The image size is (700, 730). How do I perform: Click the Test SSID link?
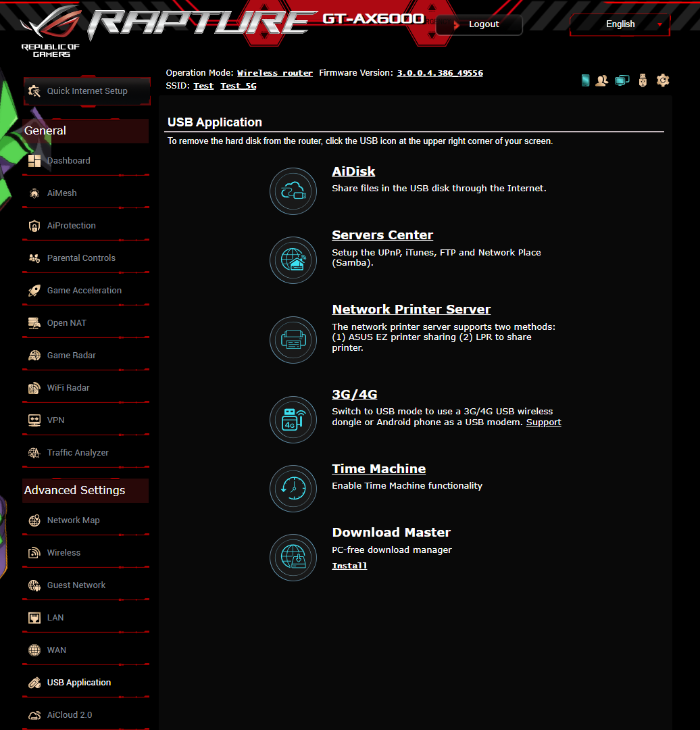(203, 86)
